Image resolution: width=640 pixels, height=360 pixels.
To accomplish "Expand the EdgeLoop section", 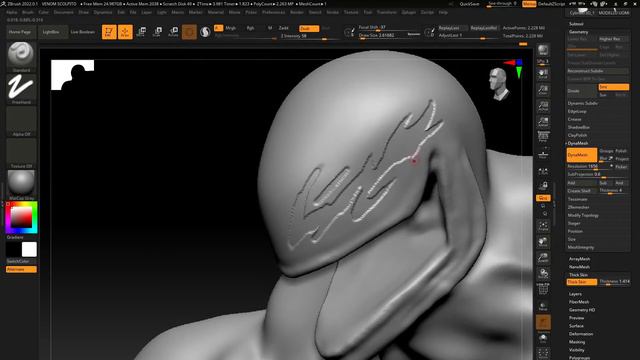I will coord(577,111).
